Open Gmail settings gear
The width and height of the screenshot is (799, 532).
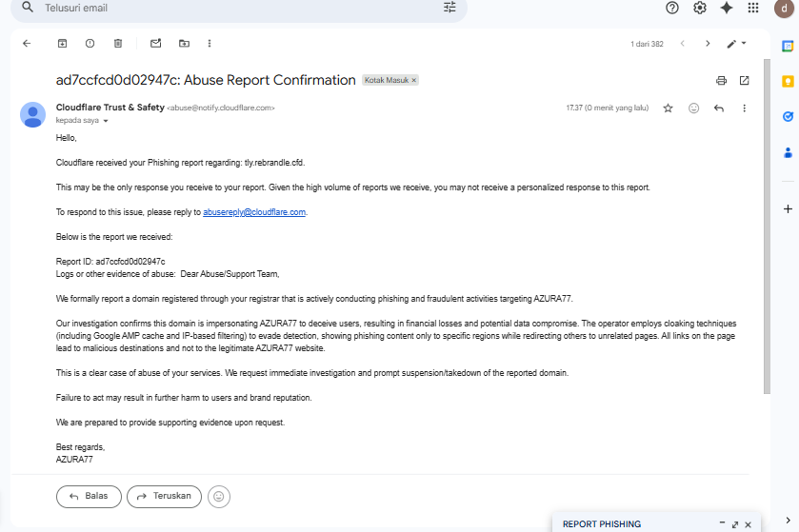pyautogui.click(x=700, y=8)
